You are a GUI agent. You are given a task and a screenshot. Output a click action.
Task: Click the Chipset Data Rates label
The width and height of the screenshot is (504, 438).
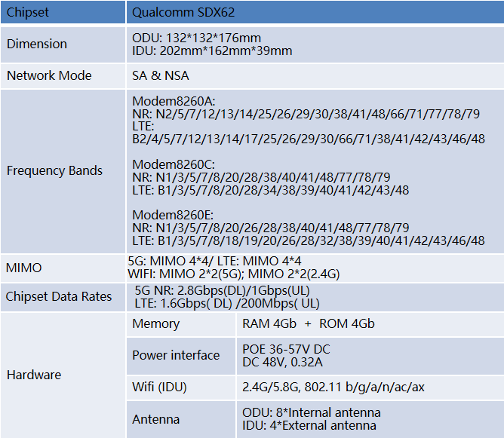point(59,296)
